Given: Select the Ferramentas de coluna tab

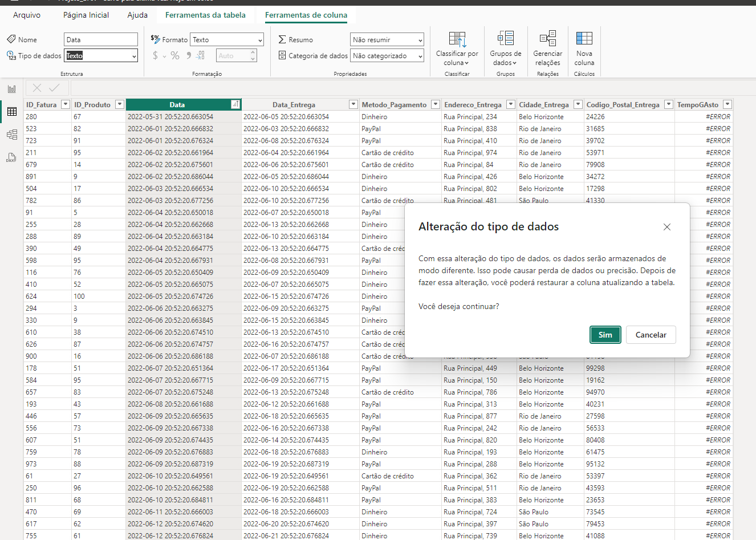Looking at the screenshot, I should (306, 15).
